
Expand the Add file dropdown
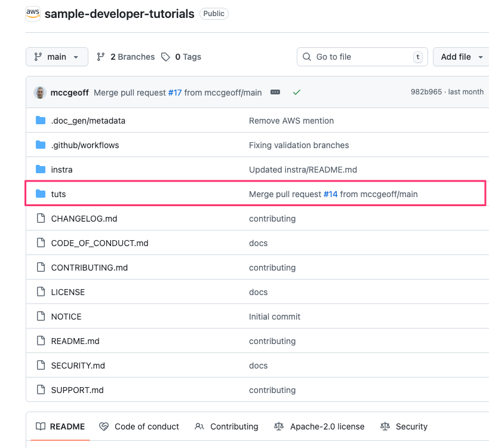tap(462, 57)
